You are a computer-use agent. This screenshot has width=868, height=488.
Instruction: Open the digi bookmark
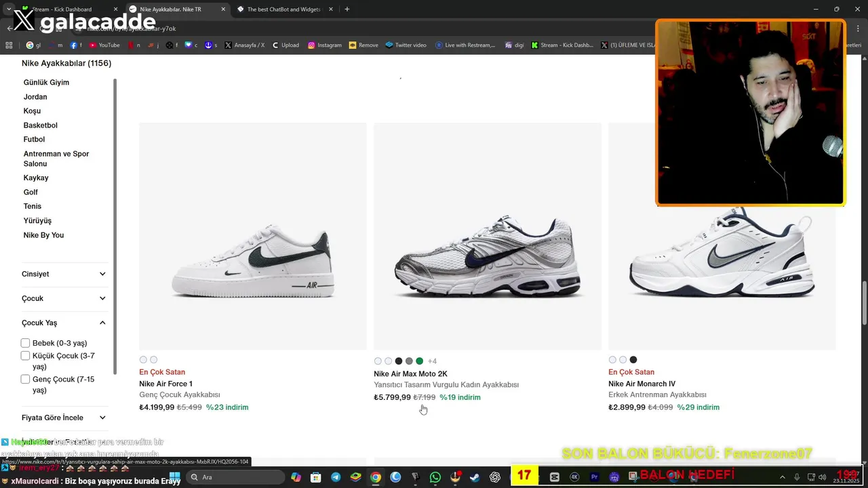coord(514,45)
